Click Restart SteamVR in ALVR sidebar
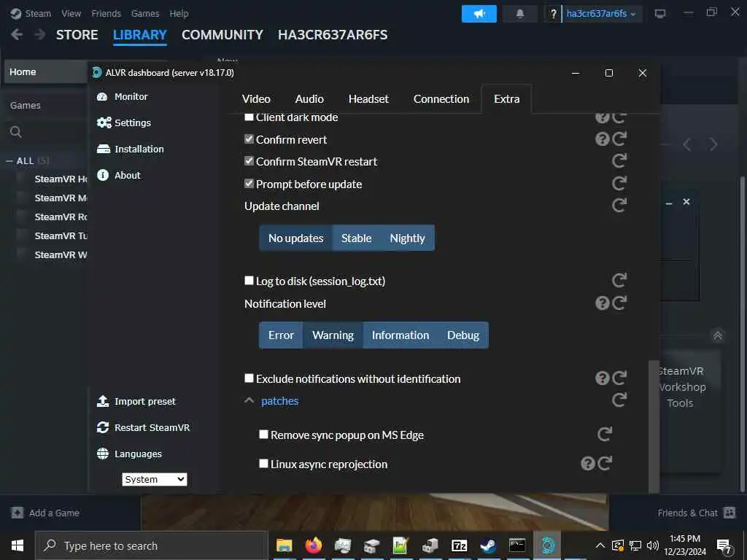This screenshot has width=747, height=560. coord(143,427)
